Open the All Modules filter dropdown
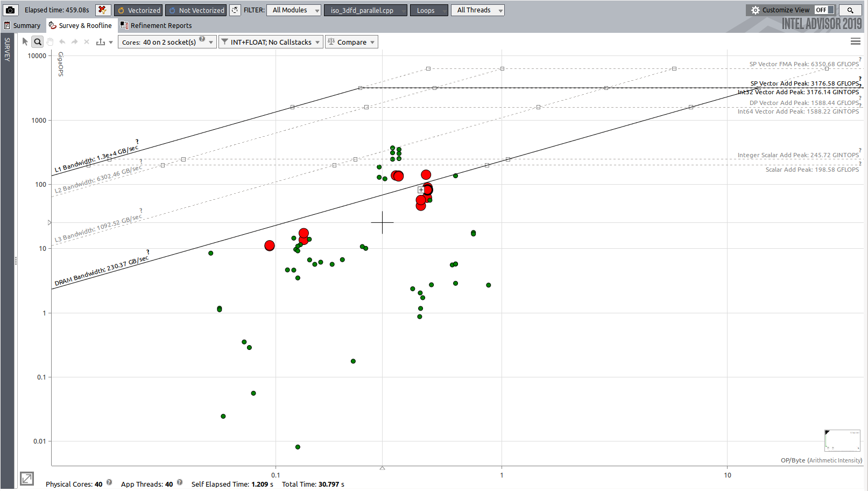The width and height of the screenshot is (868, 491). [294, 10]
